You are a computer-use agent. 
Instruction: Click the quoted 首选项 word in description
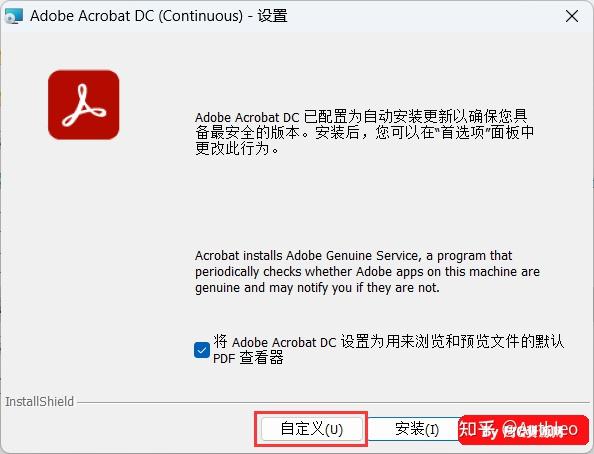point(467,132)
